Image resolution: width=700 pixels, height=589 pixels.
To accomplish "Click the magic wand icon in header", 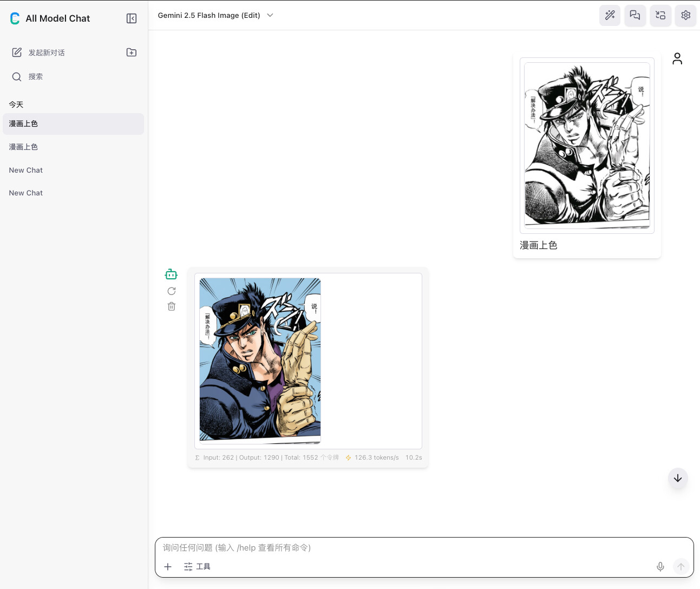I will pos(610,15).
